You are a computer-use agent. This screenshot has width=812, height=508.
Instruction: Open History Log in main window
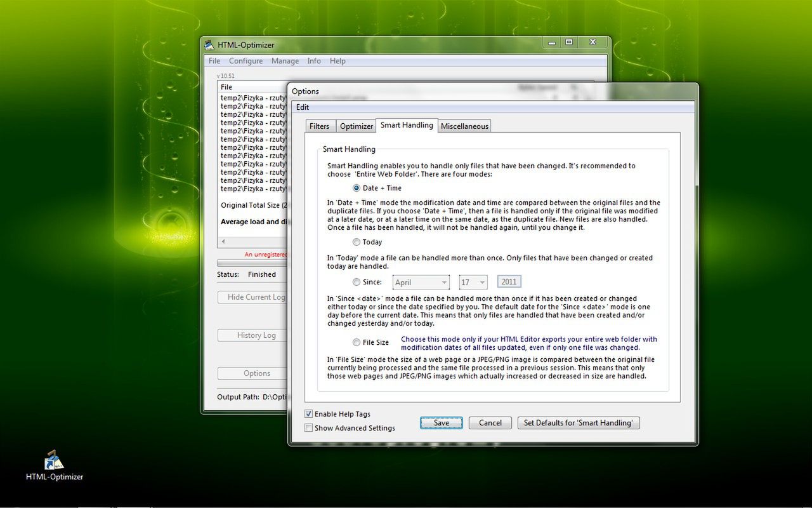click(253, 335)
